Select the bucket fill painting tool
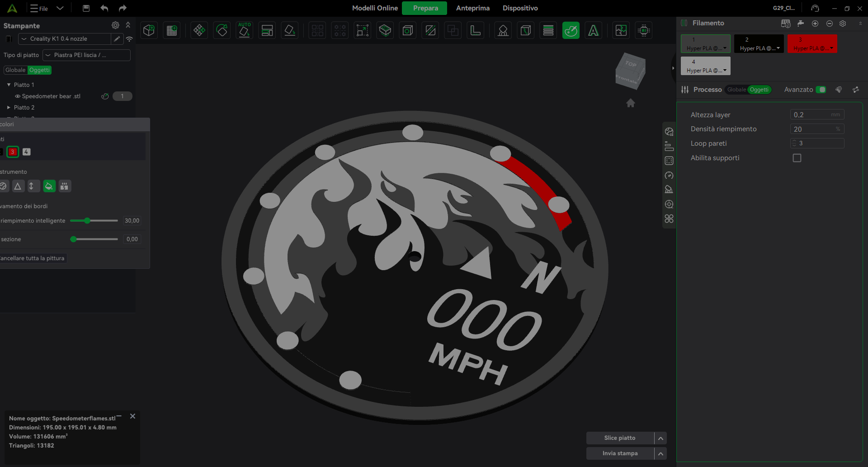This screenshot has height=467, width=868. tap(49, 186)
